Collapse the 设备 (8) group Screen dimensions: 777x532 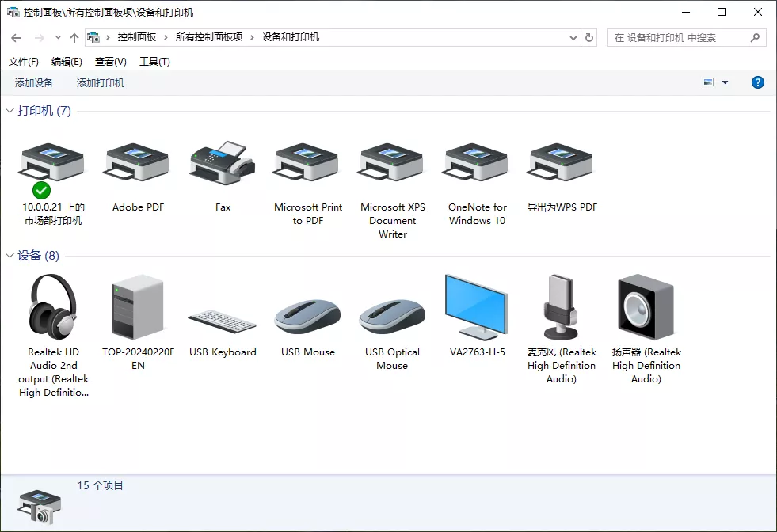click(10, 256)
